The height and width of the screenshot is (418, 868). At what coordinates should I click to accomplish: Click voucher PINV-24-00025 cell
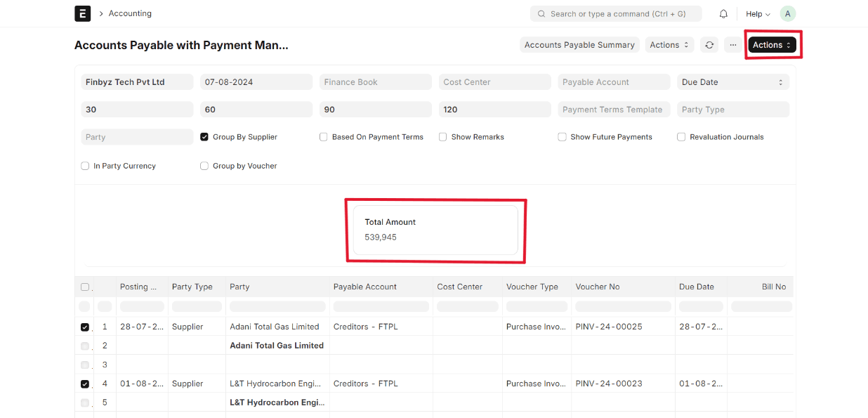point(609,327)
